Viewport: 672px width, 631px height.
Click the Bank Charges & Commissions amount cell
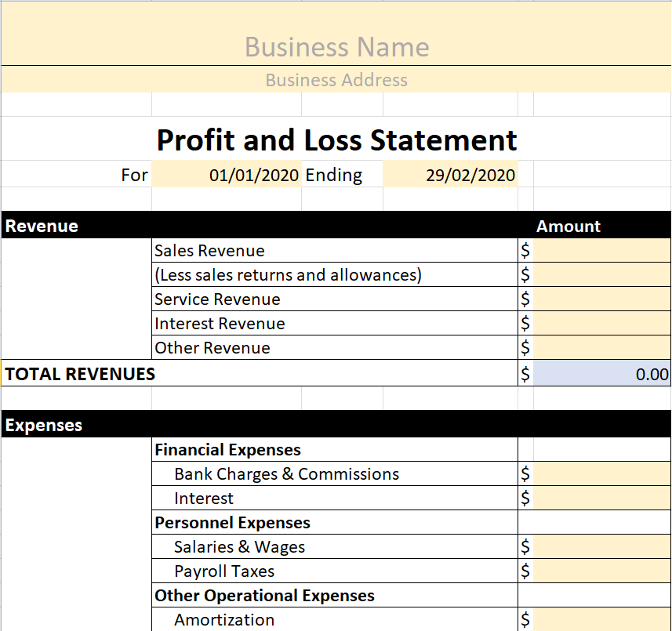tap(601, 474)
